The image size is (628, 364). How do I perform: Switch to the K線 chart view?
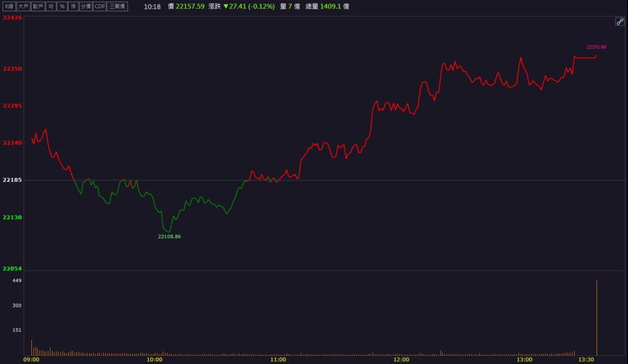click(9, 7)
